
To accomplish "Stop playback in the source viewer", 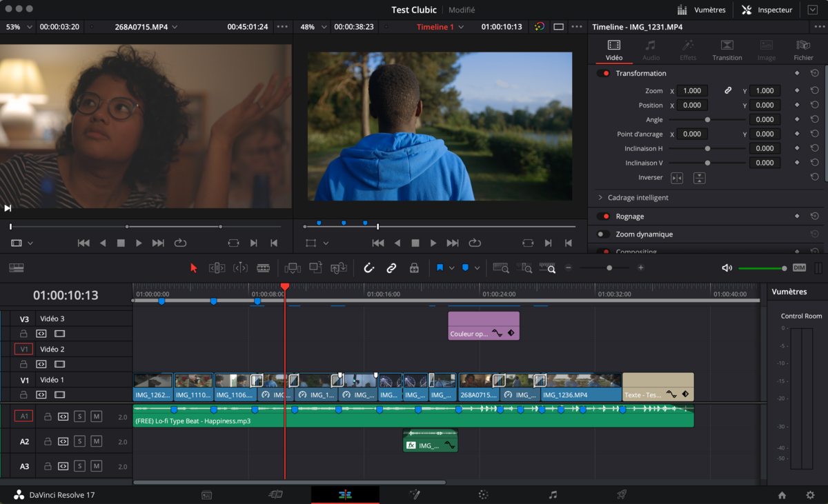I will tap(121, 243).
